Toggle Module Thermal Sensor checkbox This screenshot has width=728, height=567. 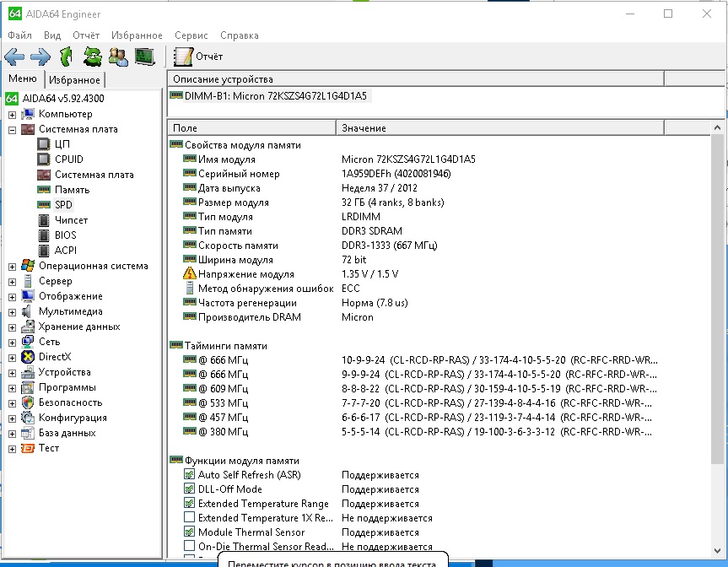(189, 532)
